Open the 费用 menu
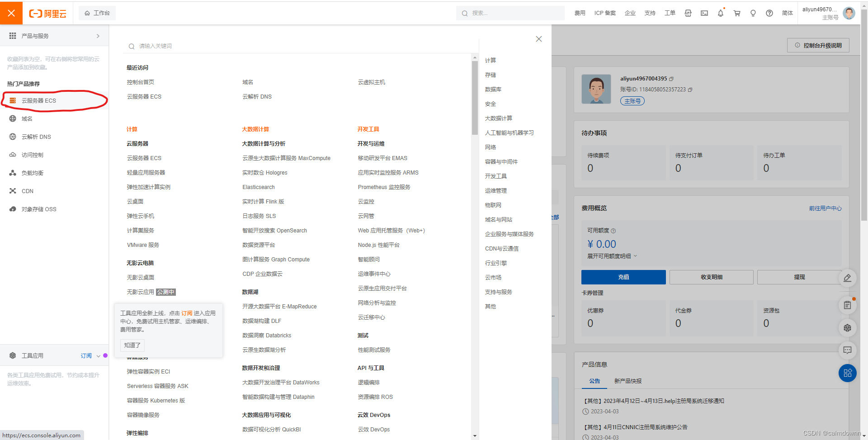Screen dimensions: 868x440 (580, 13)
